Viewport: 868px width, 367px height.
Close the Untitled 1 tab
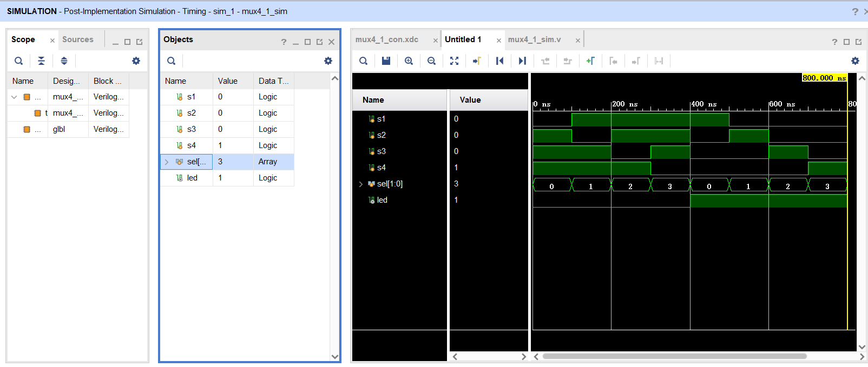coord(498,41)
